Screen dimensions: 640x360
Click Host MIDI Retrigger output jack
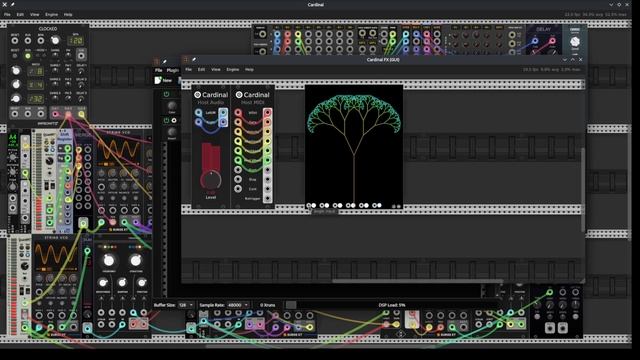tap(267, 198)
